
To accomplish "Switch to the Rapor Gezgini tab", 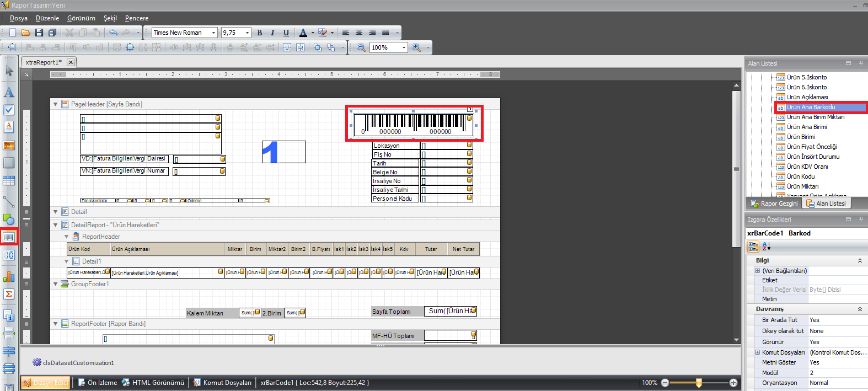I will coord(774,203).
